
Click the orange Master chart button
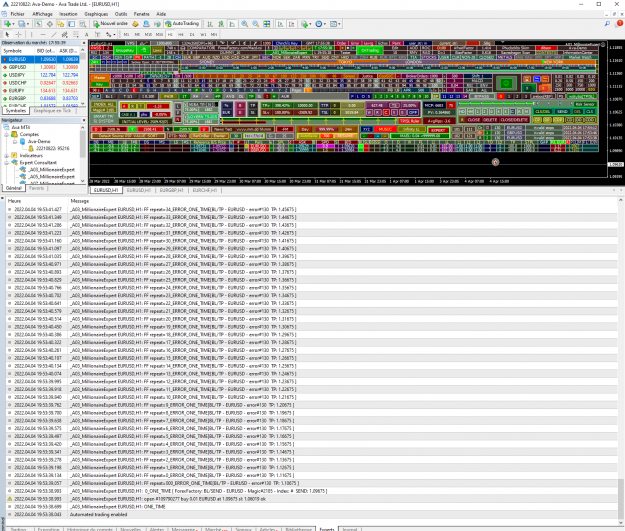99,78
